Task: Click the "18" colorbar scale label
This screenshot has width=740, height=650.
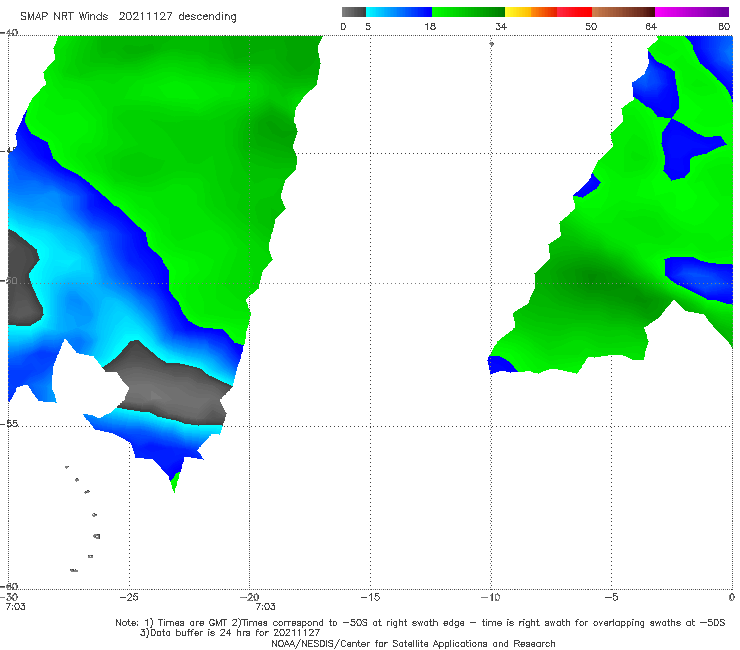Action: click(x=430, y=26)
